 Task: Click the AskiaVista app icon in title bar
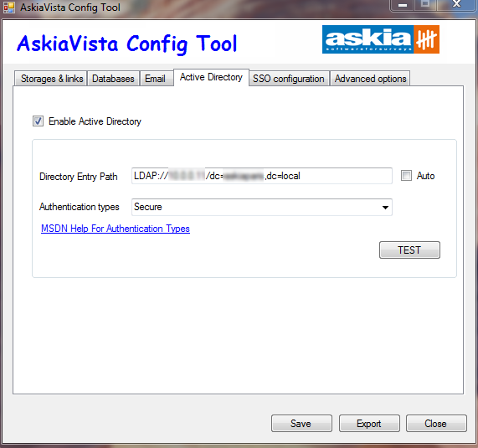click(x=9, y=7)
